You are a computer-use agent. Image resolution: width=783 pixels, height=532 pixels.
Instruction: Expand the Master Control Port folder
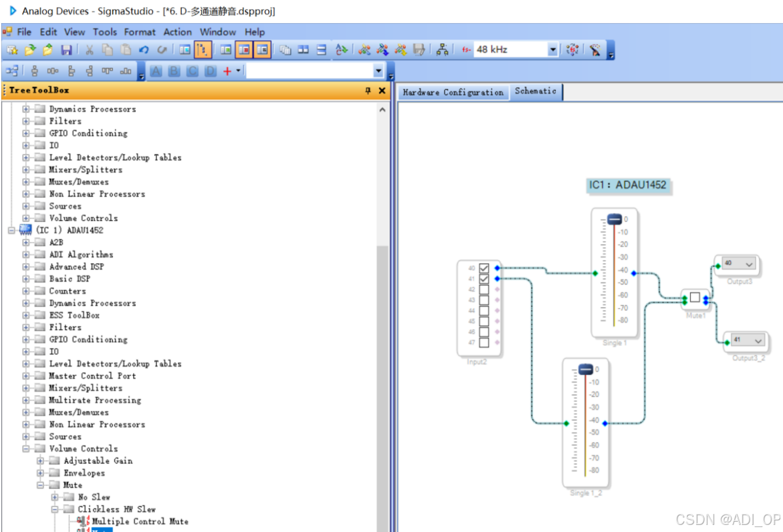tap(26, 376)
